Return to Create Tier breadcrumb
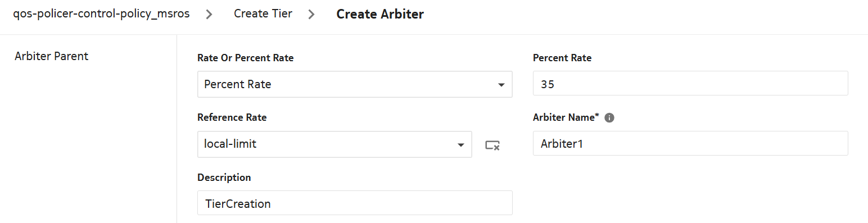The image size is (868, 223). pos(263,14)
